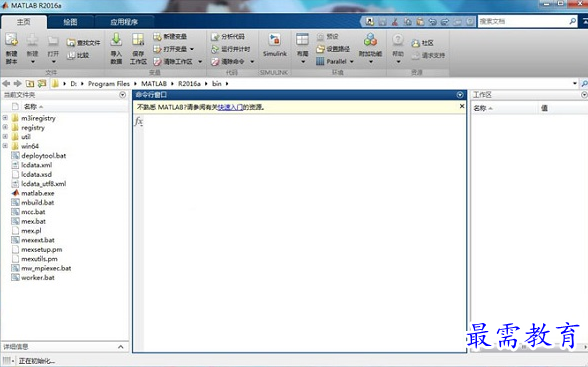Click Program Files in the path bar
This screenshot has width=588, height=367.
[109, 84]
